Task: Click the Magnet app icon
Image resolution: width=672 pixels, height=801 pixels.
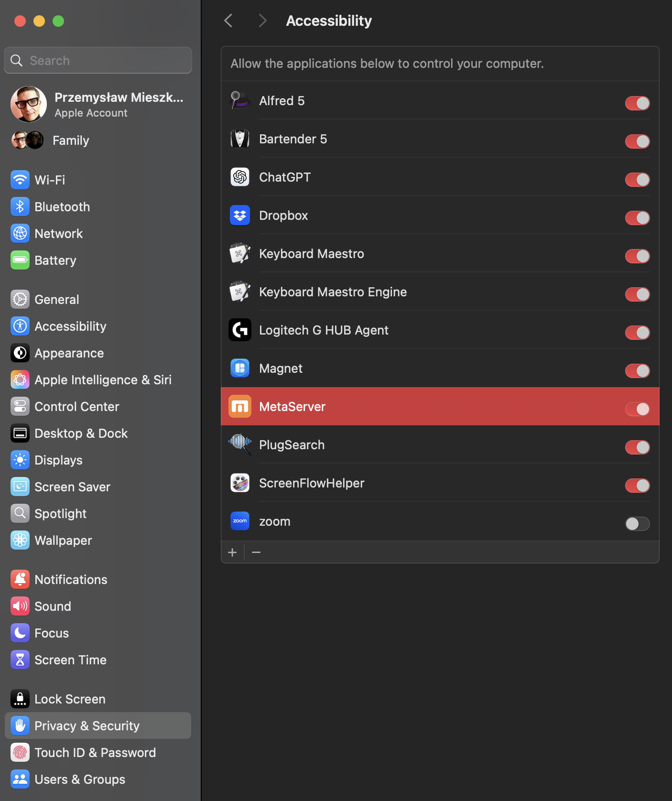Action: click(x=239, y=368)
